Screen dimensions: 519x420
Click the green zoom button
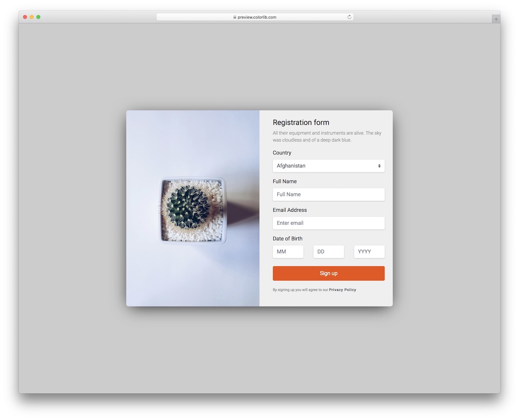[39, 16]
